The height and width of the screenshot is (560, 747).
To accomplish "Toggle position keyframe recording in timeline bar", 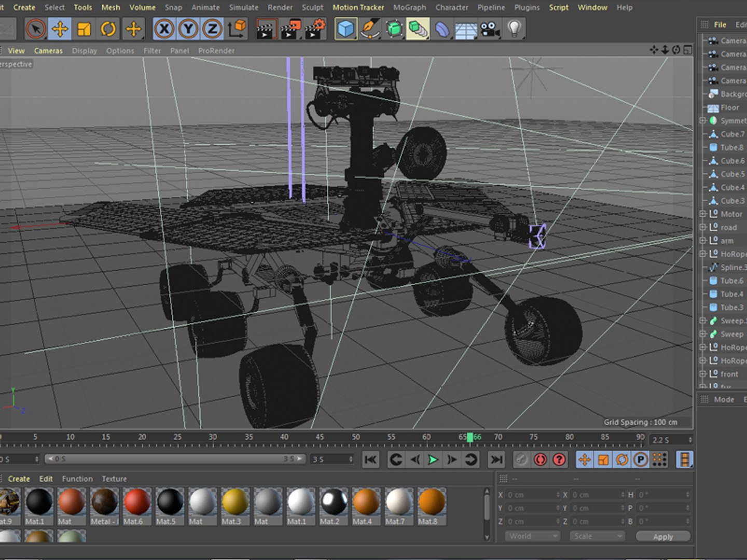I will (585, 459).
